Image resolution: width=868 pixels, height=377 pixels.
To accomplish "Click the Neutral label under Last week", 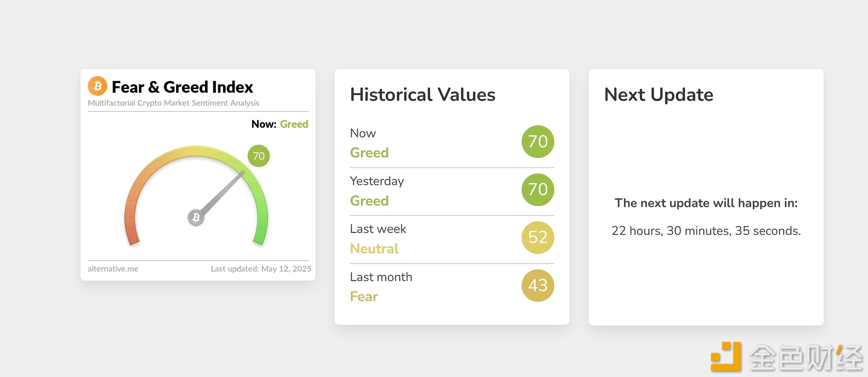I will [x=374, y=249].
